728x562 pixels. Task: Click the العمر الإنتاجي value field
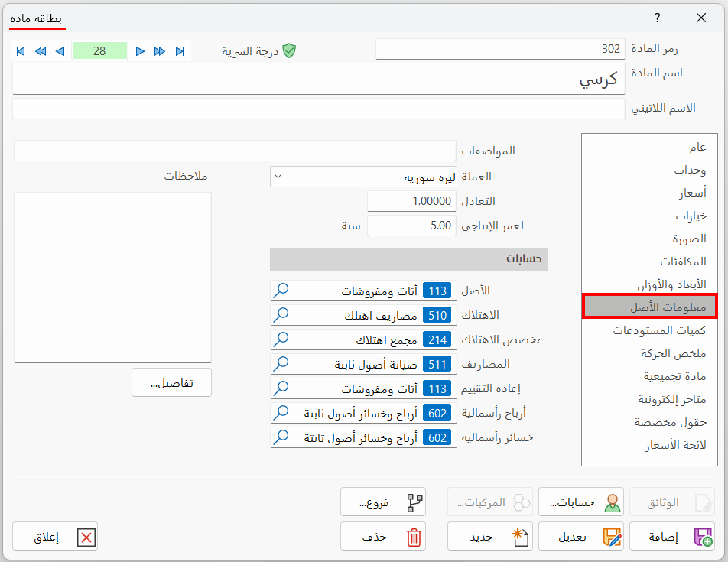pos(411,226)
